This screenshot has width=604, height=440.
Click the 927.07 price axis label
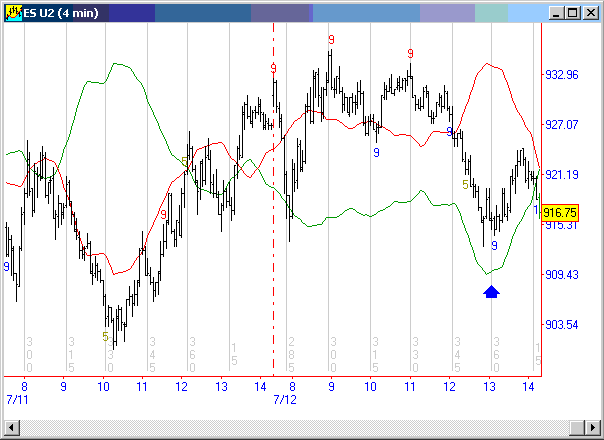[x=561, y=125]
